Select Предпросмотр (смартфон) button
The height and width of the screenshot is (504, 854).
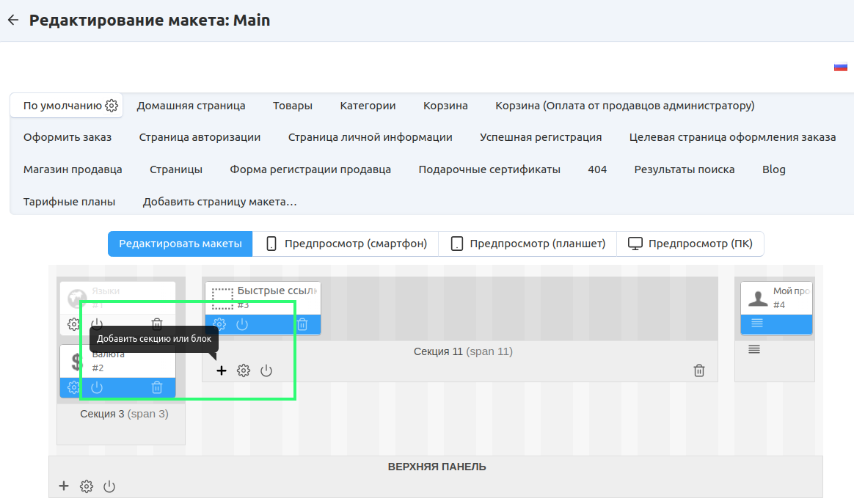tap(346, 244)
